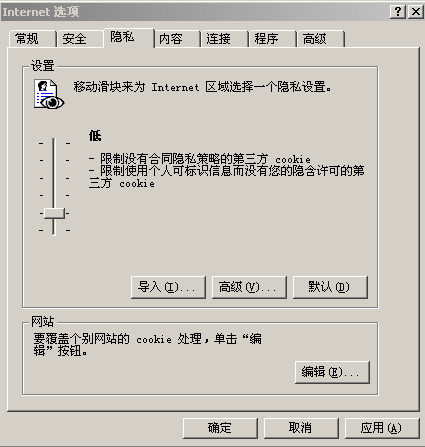Switch to the 常规 tab
Image resolution: width=425 pixels, height=447 pixels.
(x=32, y=39)
